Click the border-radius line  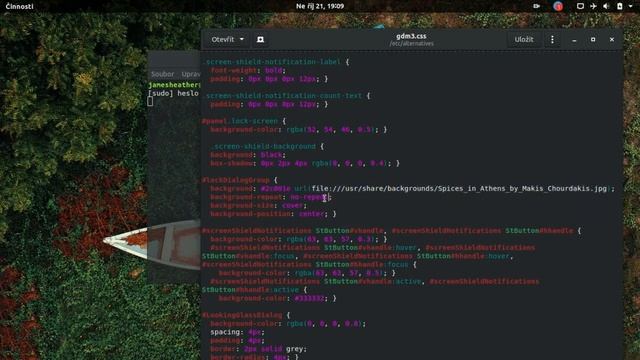click(254, 357)
